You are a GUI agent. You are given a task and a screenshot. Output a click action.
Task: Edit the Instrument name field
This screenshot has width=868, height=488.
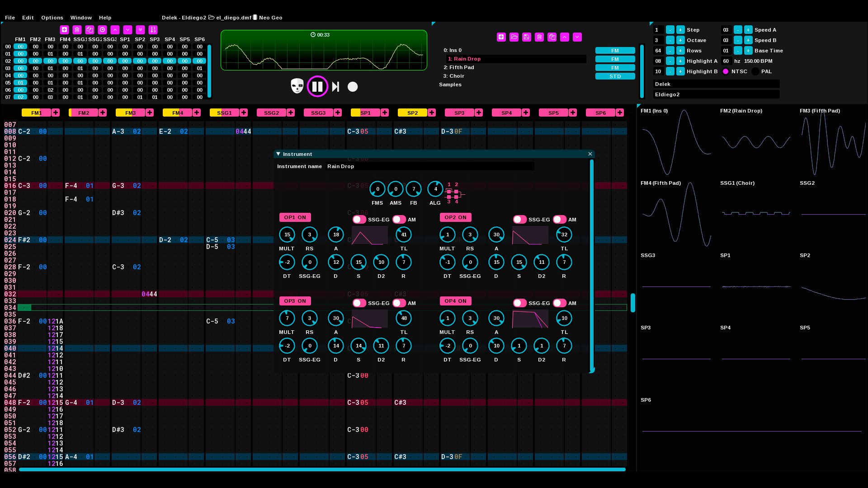(x=429, y=166)
